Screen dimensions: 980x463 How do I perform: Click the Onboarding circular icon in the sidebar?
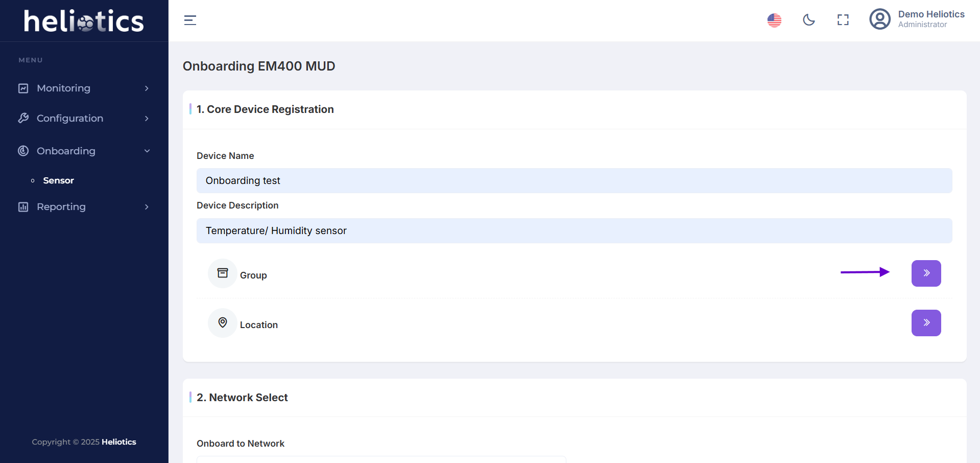[23, 151]
